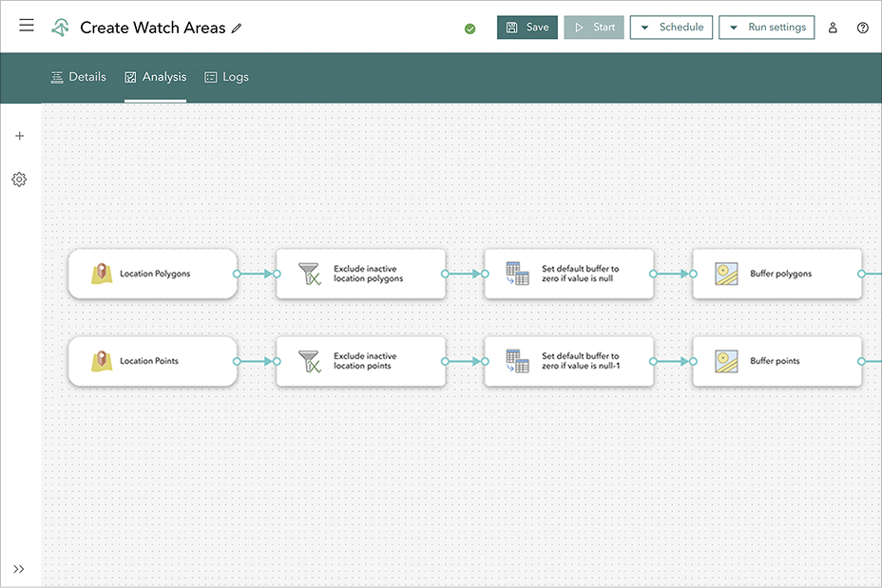
Task: Select the Location Polygons node
Action: coord(152,274)
